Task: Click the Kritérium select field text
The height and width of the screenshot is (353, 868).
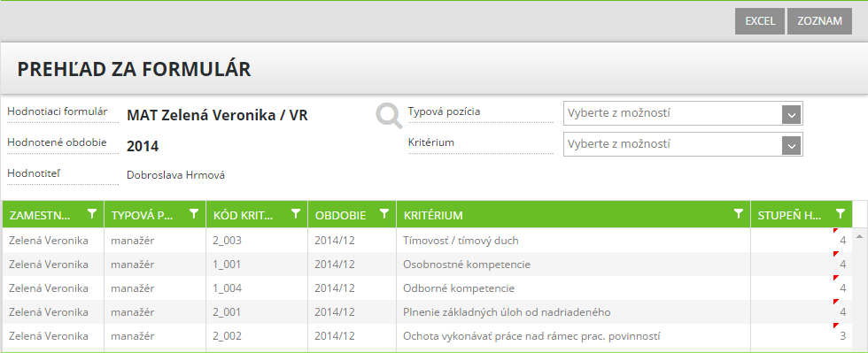Action: [x=619, y=144]
